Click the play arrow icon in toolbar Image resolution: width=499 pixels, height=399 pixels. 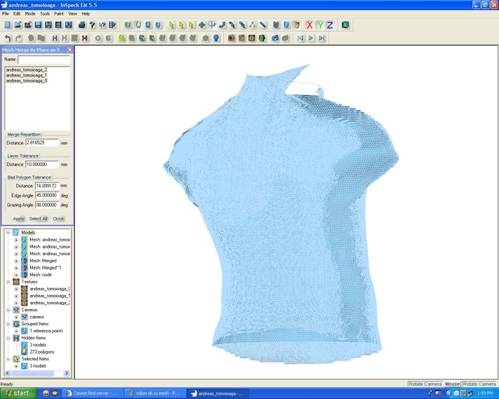coord(311,38)
